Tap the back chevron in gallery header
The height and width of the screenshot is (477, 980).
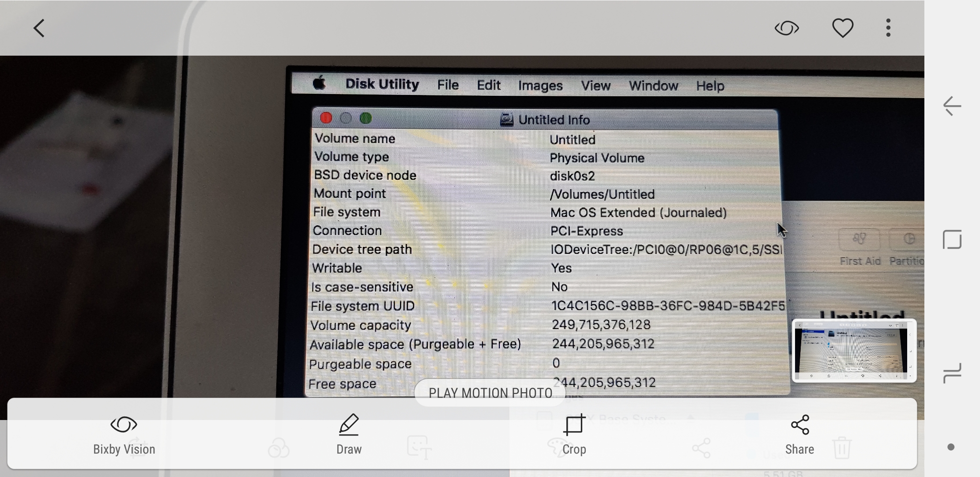(x=39, y=28)
